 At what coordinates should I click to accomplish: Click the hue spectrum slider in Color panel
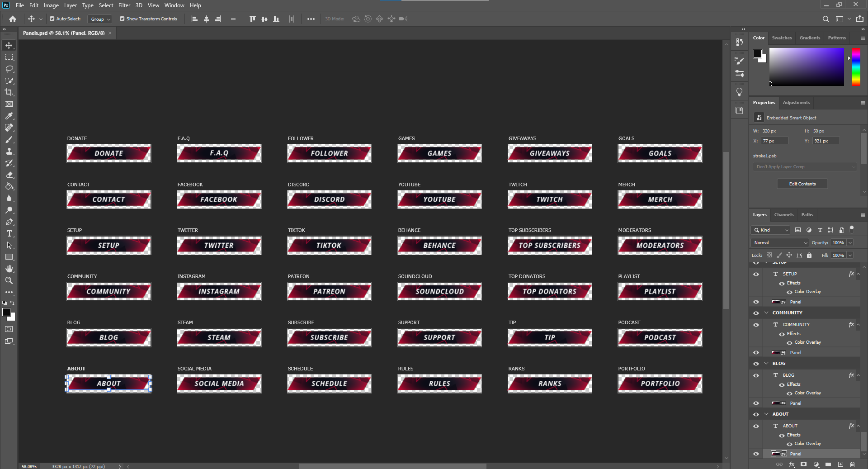pos(856,66)
